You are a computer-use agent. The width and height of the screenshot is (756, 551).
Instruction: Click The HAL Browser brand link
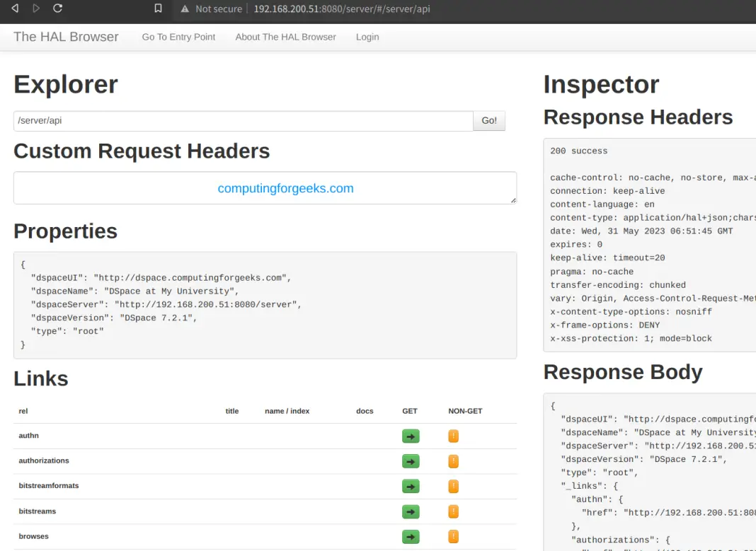[x=66, y=37]
